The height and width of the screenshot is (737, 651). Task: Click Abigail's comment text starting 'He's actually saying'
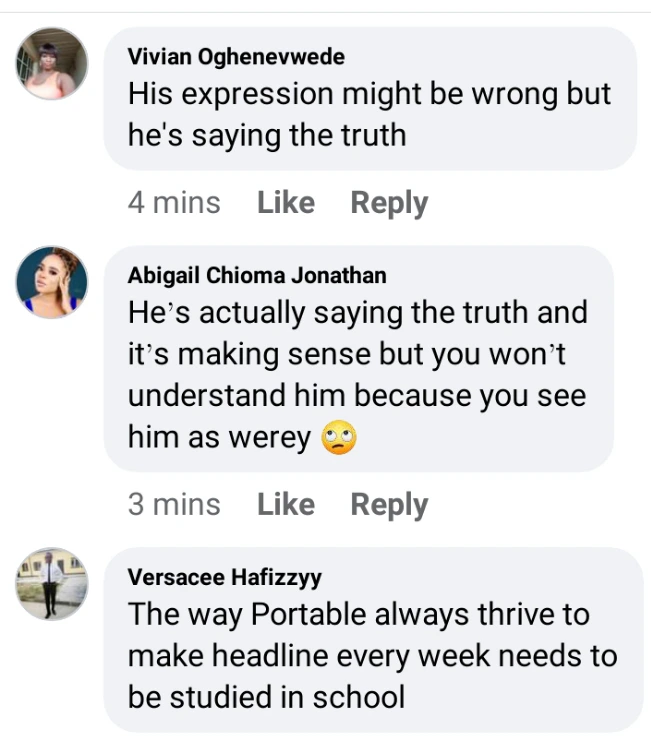coord(357,313)
